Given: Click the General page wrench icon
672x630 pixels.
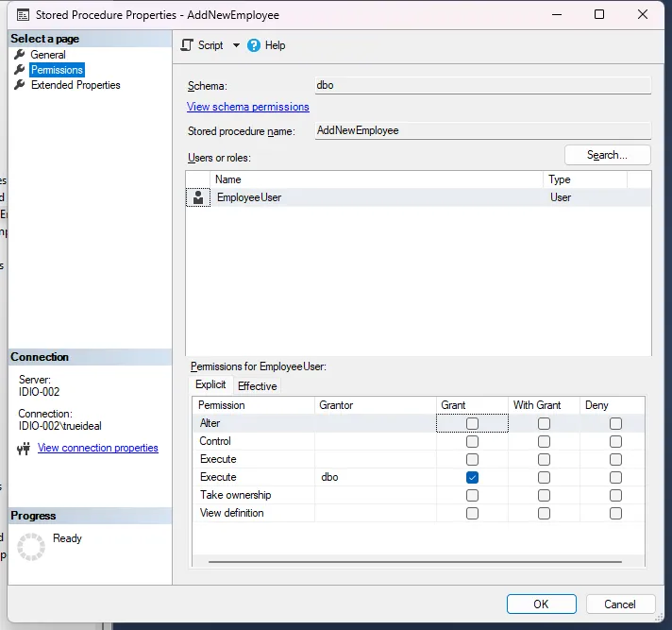Looking at the screenshot, I should pyautogui.click(x=19, y=55).
